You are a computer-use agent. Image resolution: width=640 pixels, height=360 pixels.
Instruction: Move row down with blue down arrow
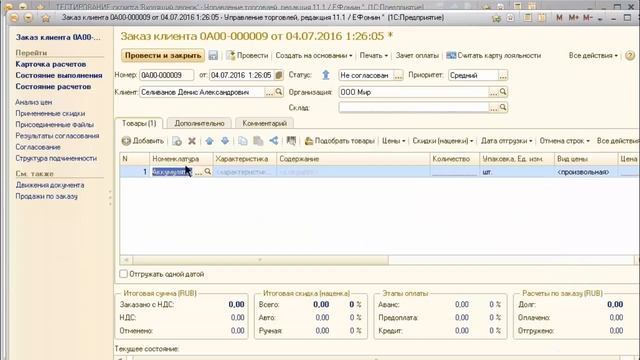pos(225,141)
